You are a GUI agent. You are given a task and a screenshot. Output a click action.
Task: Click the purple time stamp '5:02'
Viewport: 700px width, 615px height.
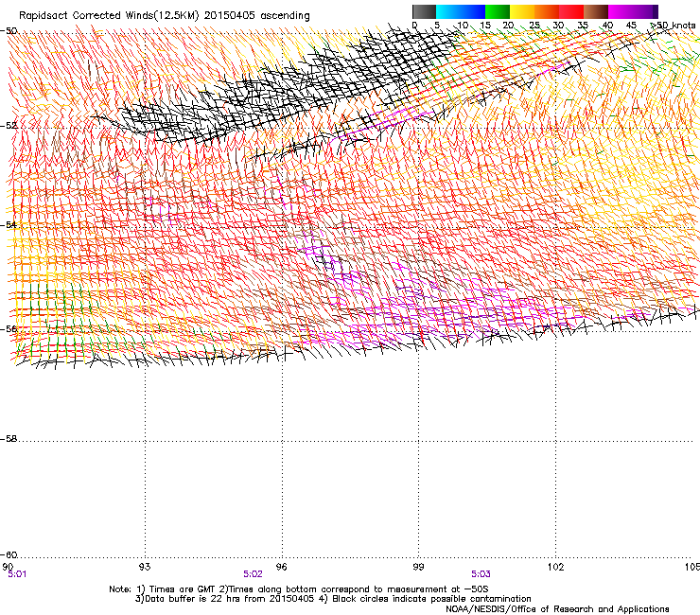pos(253,574)
